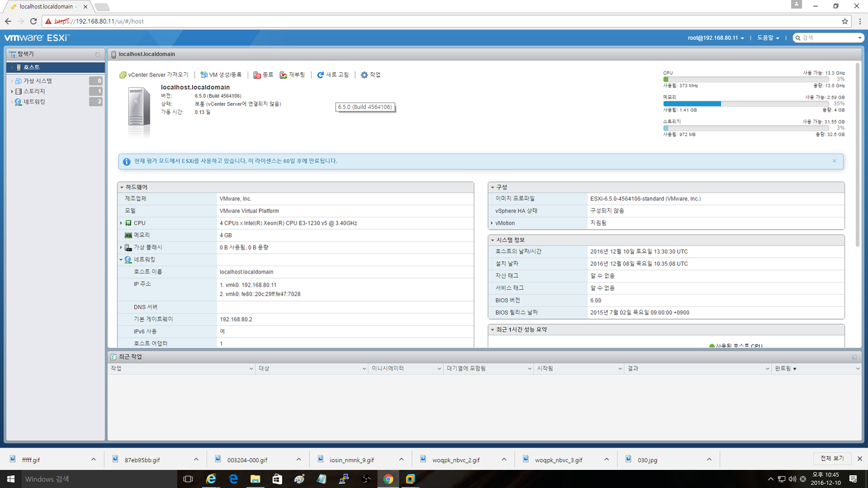Collapse the 네트워킹 hardware section
The image size is (868, 488).
pyautogui.click(x=121, y=260)
